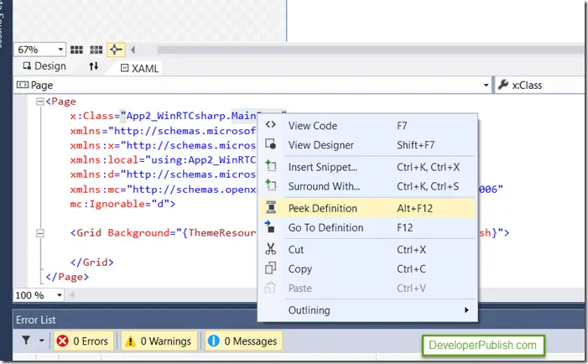588x364 pixels.
Task: Click the Error List panel title
Action: pyautogui.click(x=35, y=320)
